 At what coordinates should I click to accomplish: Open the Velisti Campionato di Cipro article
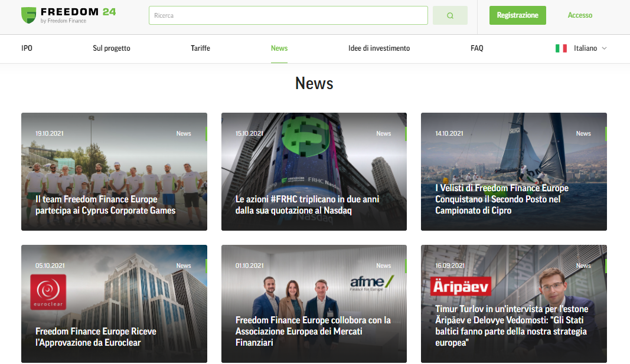501,199
